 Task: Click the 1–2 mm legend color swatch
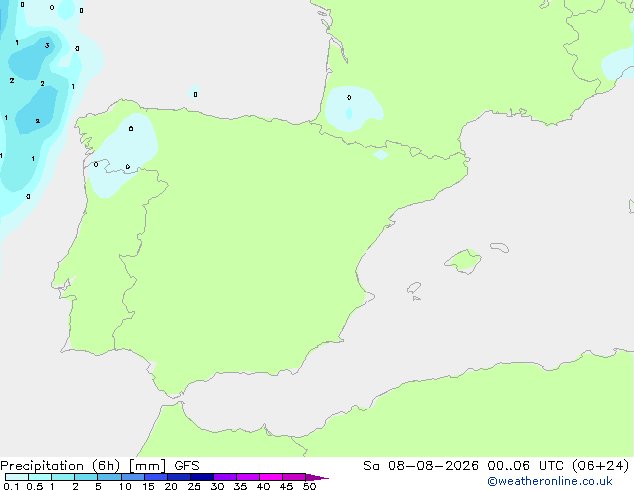coord(63,477)
